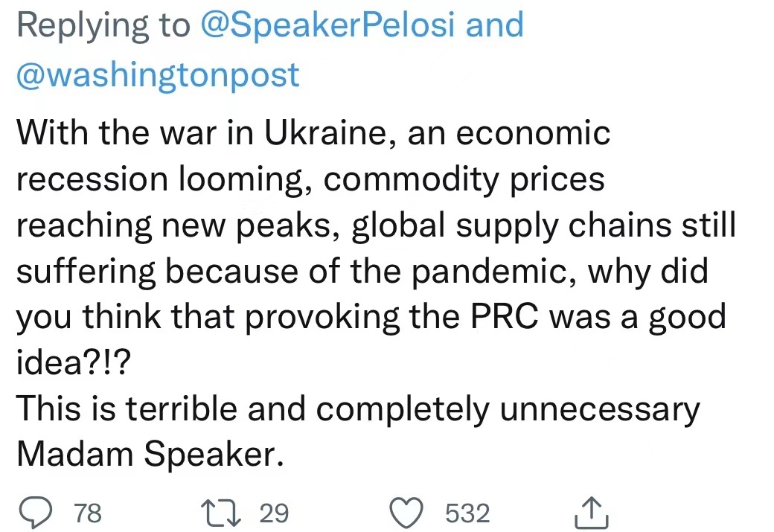774x532 pixels.
Task: Open the share options arrow icon
Action: [x=593, y=512]
